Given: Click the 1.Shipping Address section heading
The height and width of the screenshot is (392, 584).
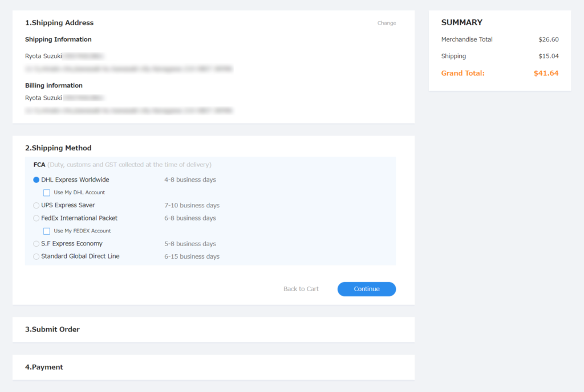Looking at the screenshot, I should (x=59, y=23).
